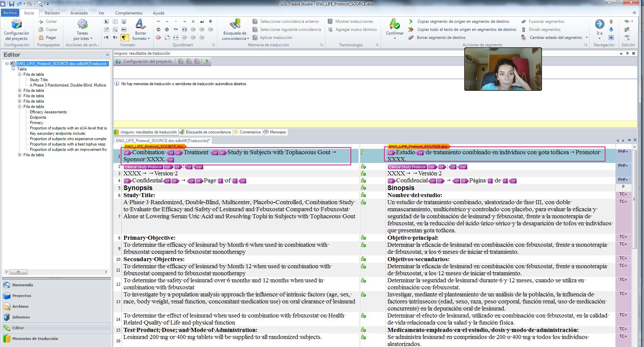644x347 pixels.
Task: Click the save icon in quick access toolbar
Action: (x=12, y=4)
